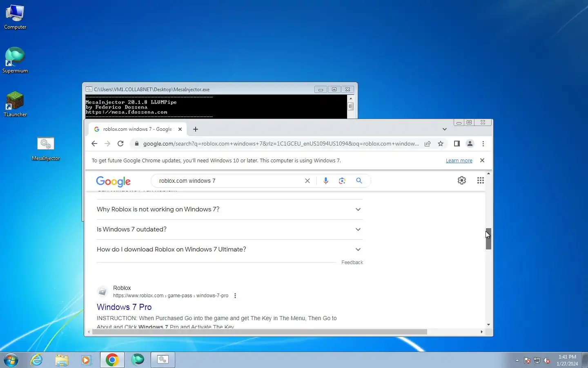This screenshot has width=588, height=368.
Task: Click the Roblox result favicon
Action: click(x=102, y=292)
